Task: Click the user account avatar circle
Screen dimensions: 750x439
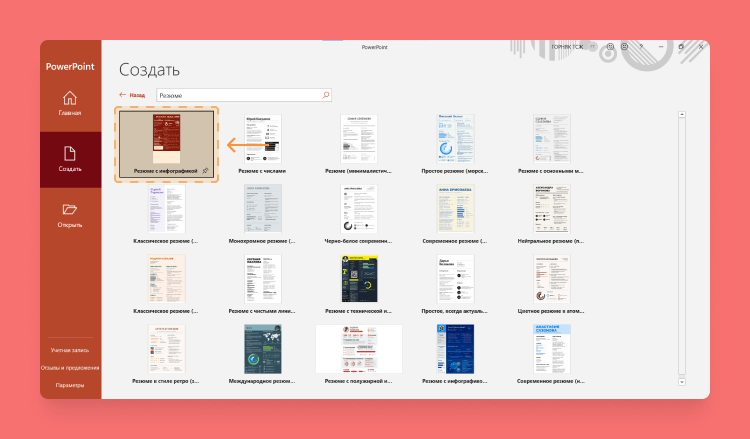Action: coord(594,47)
